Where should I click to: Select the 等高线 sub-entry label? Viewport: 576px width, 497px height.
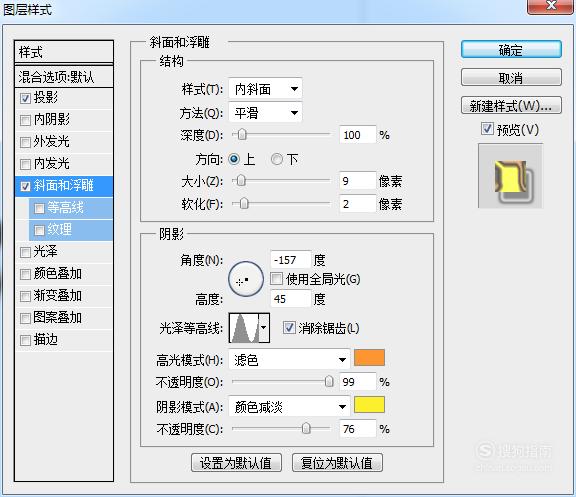(x=65, y=208)
